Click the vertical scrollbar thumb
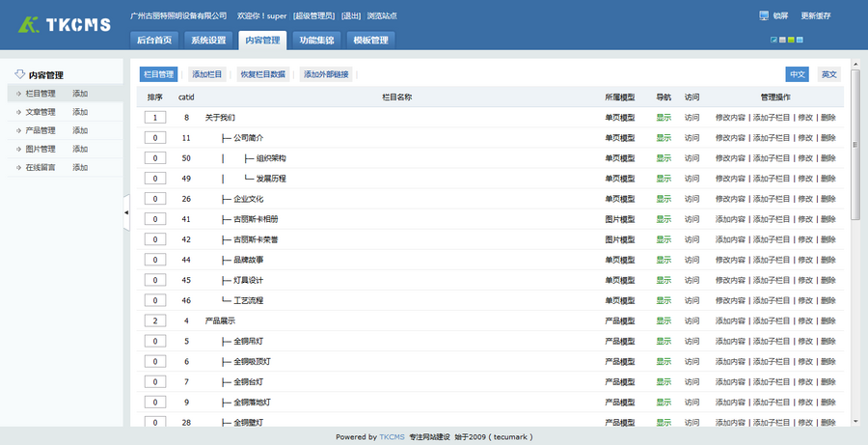 (855, 145)
